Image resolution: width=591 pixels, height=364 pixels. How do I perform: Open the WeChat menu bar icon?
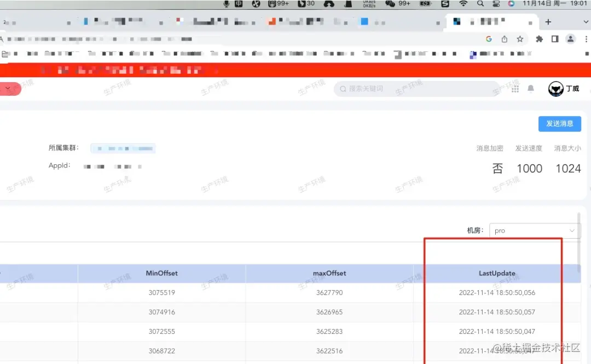click(390, 4)
